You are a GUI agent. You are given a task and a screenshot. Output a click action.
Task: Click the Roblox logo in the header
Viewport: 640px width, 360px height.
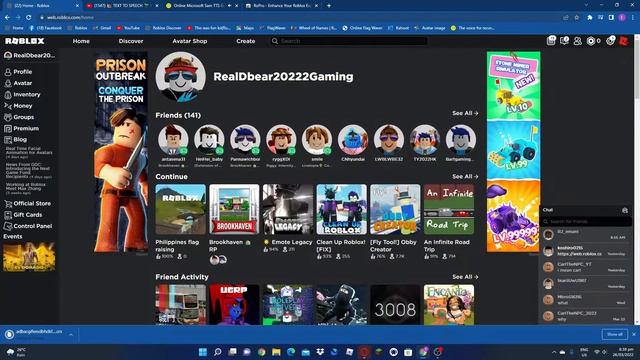(24, 41)
